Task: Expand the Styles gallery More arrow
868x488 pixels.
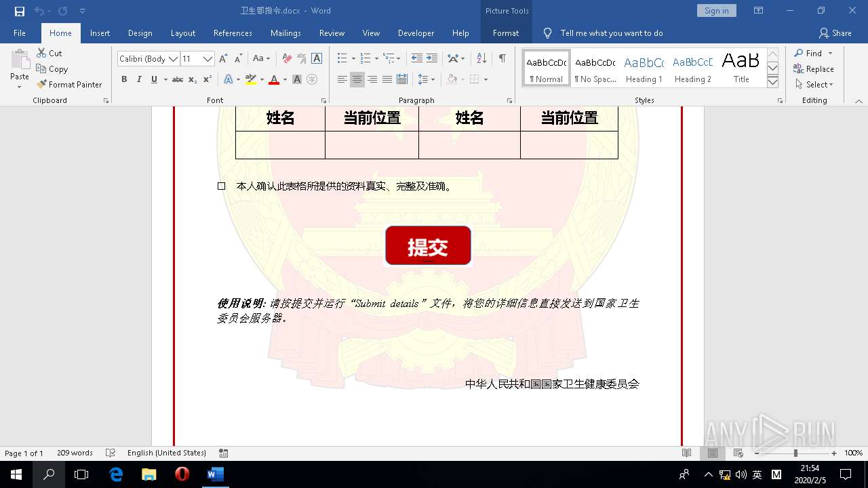Action: [772, 81]
